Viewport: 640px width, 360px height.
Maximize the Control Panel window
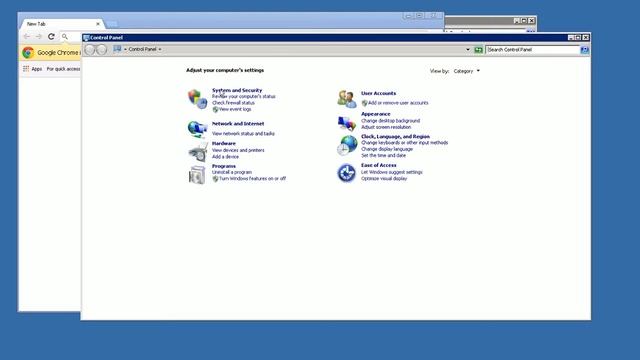[578, 38]
